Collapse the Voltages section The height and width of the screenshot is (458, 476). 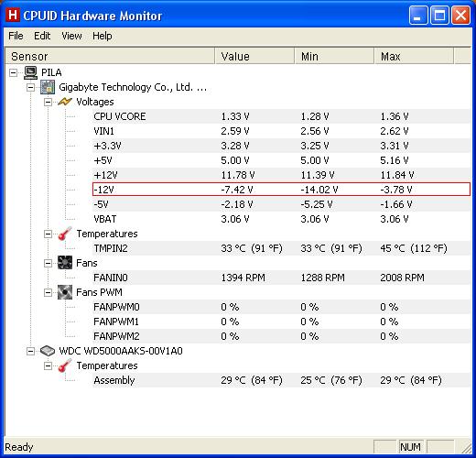coord(48,102)
